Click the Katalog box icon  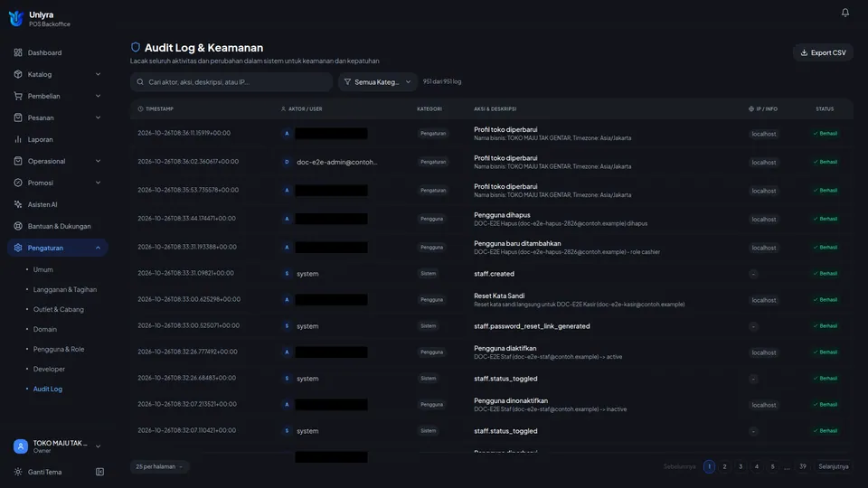(18, 74)
